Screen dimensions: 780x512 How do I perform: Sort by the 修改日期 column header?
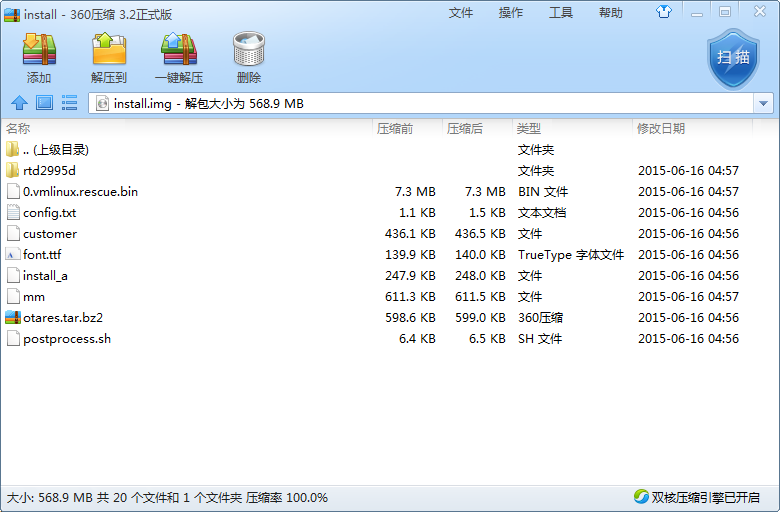coord(692,129)
